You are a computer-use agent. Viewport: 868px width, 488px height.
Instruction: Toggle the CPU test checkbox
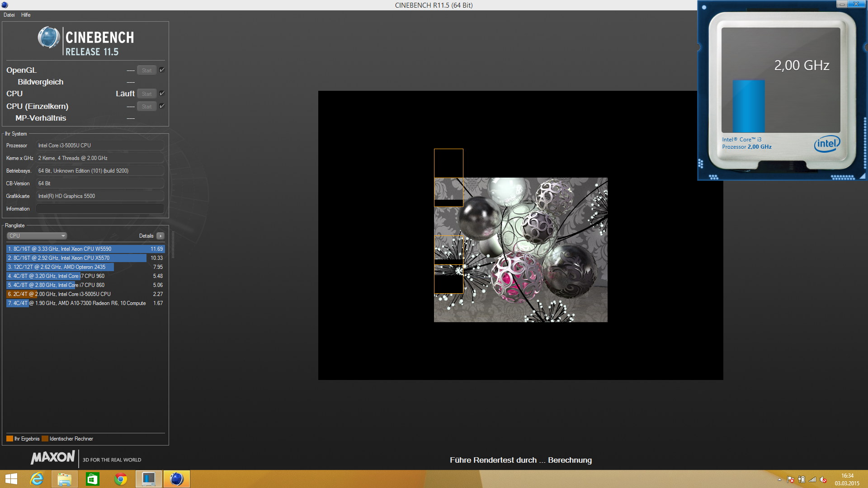coord(162,94)
